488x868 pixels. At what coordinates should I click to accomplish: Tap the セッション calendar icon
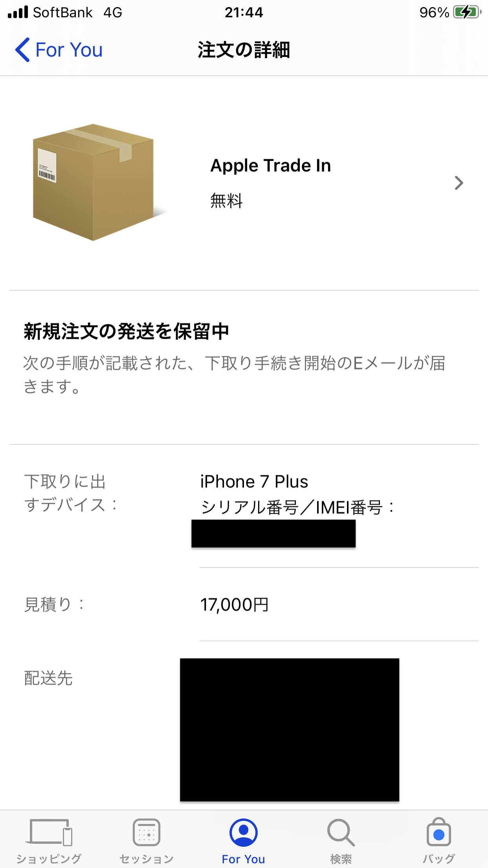pyautogui.click(x=146, y=832)
